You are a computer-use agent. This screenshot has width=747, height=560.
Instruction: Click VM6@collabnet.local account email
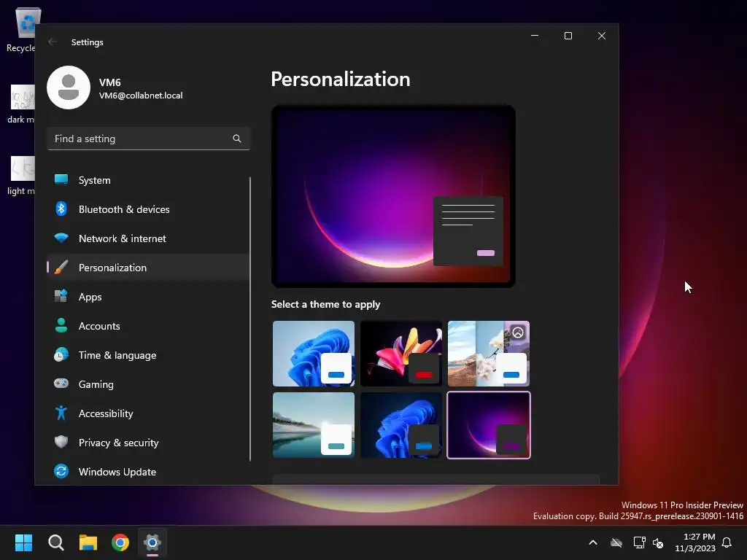click(x=141, y=96)
